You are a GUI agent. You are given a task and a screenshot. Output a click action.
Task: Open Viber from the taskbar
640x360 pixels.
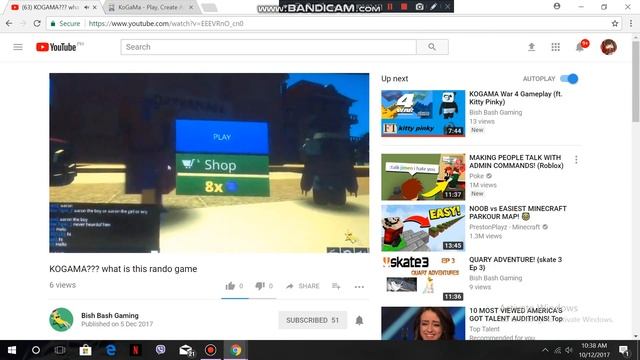point(160,350)
